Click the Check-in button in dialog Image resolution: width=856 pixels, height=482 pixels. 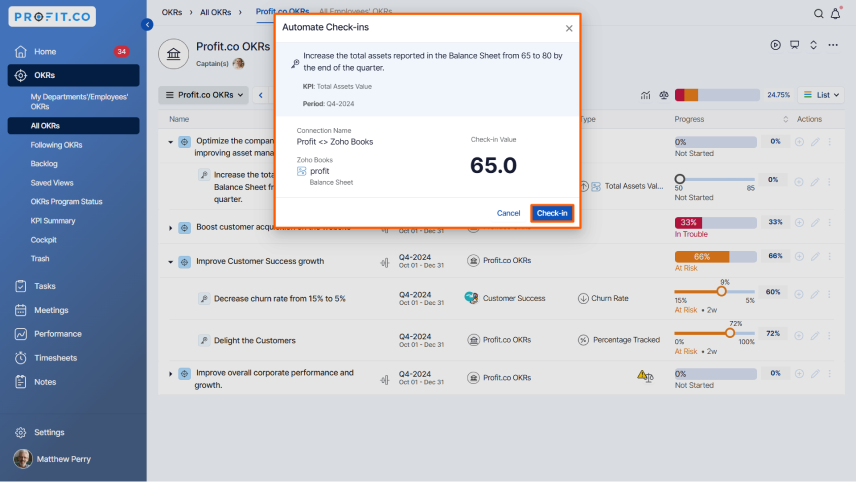pyautogui.click(x=552, y=213)
